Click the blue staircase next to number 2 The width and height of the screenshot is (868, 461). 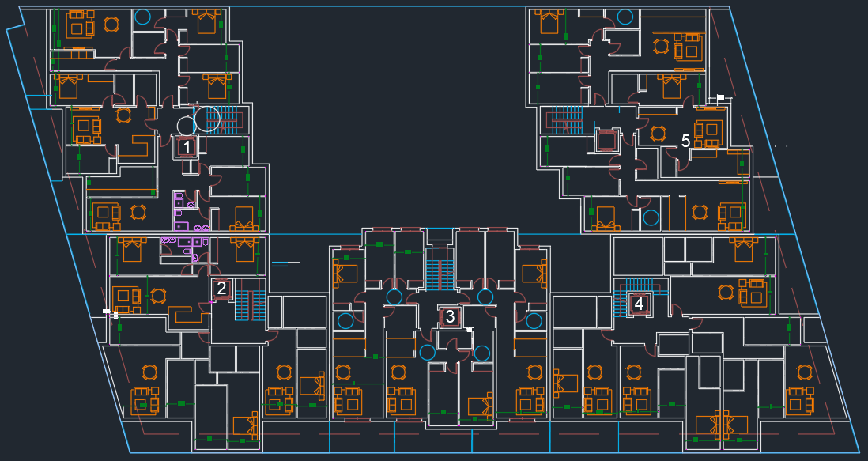tap(249, 304)
